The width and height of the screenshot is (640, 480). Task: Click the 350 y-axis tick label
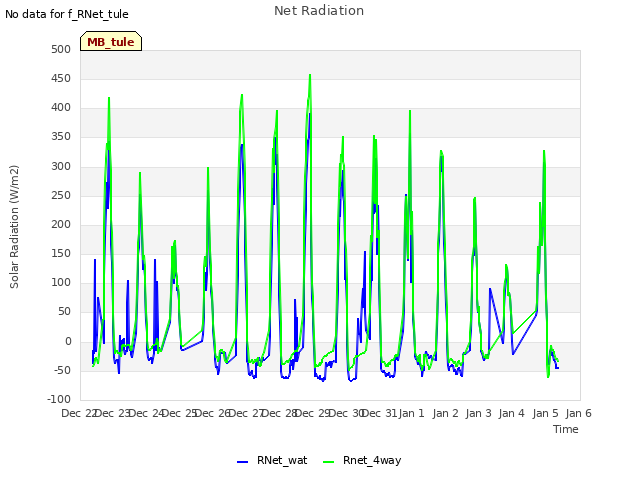pos(61,137)
